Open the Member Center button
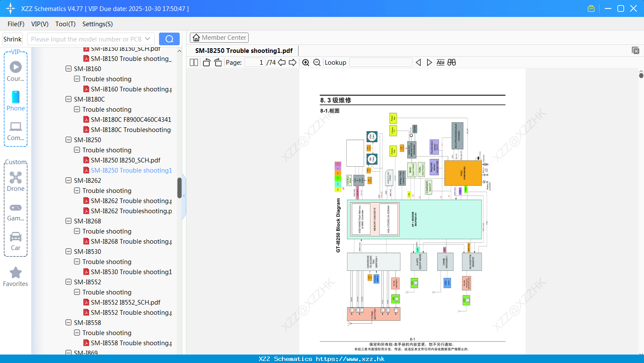The width and height of the screenshot is (644, 363). pyautogui.click(x=219, y=38)
